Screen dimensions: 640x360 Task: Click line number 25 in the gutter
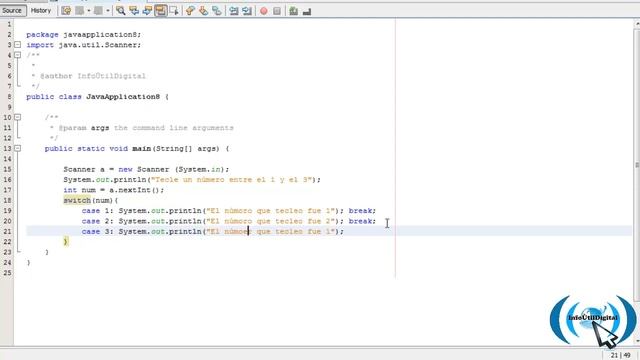click(7, 273)
